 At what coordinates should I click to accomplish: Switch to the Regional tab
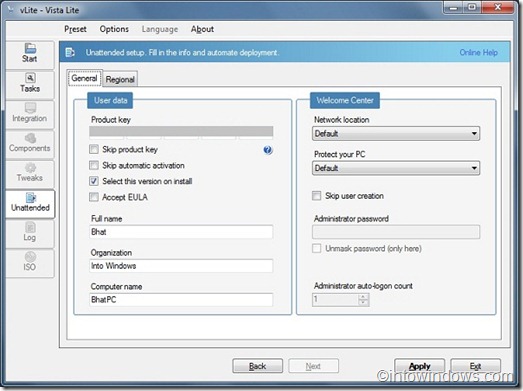[x=120, y=79]
